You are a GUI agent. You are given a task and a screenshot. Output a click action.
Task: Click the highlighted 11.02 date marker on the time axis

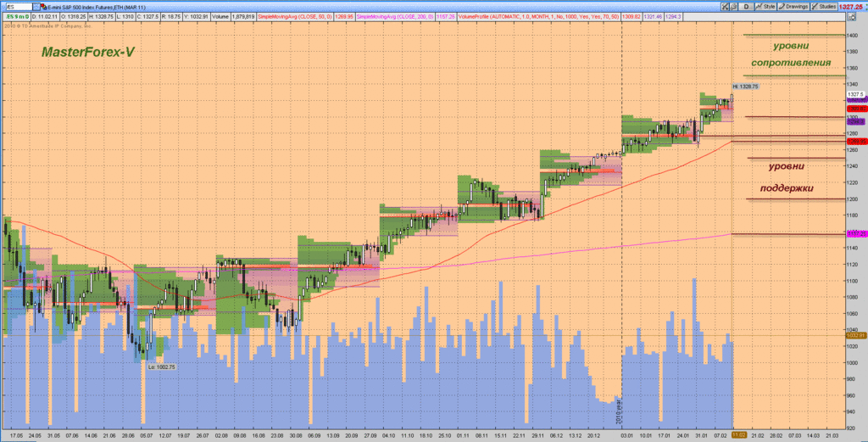tap(739, 436)
